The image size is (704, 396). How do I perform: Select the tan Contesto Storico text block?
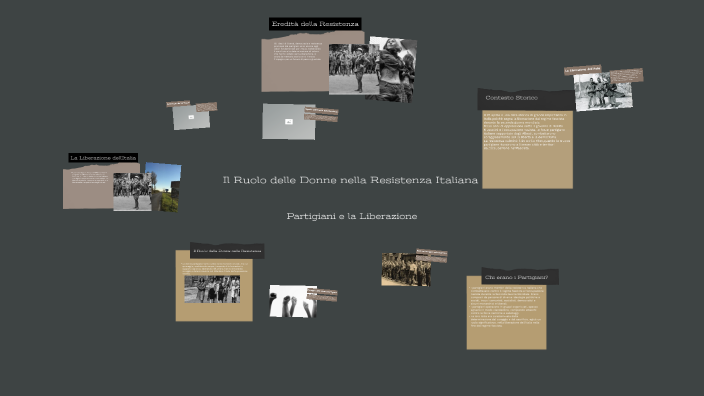(x=528, y=150)
